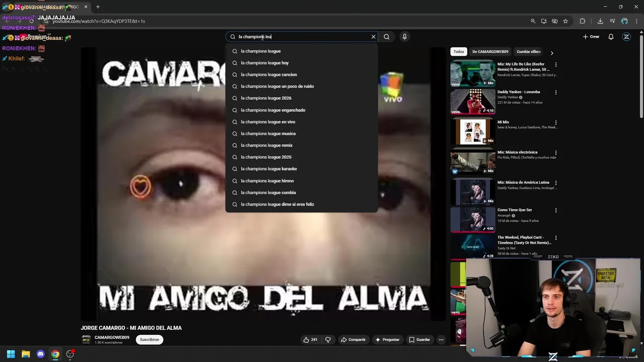Open media controls music note icon
The height and width of the screenshot is (362, 644).
pyautogui.click(x=612, y=21)
